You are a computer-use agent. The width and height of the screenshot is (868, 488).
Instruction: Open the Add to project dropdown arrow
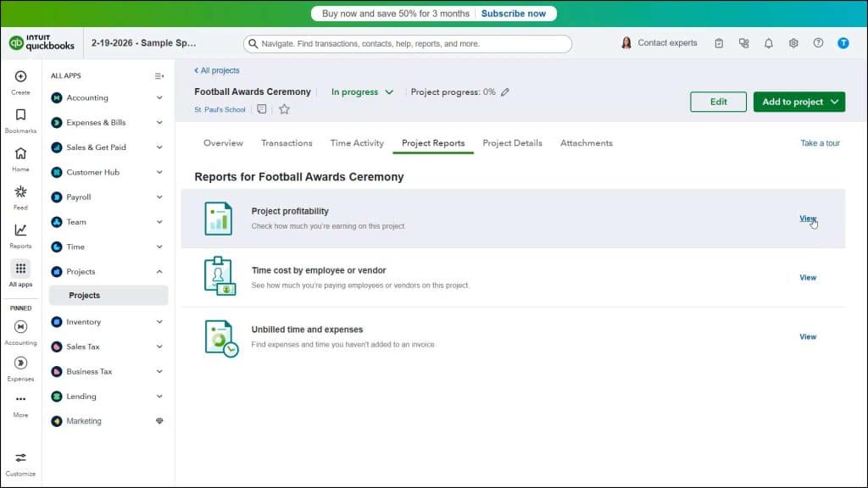[835, 101]
